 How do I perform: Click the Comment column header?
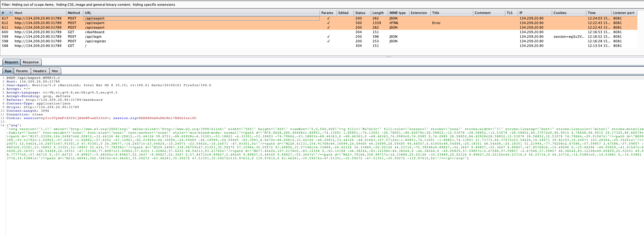pos(489,13)
